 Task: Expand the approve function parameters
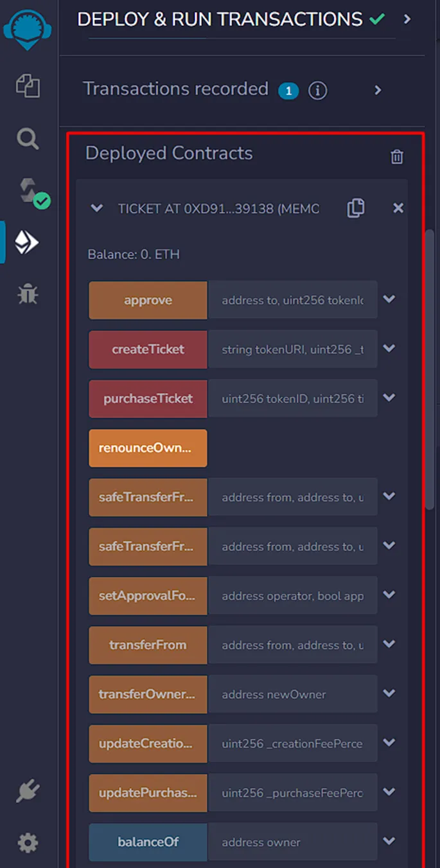click(389, 300)
